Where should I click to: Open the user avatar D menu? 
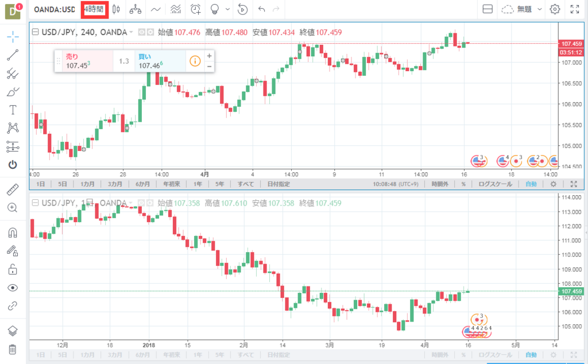pyautogui.click(x=13, y=11)
